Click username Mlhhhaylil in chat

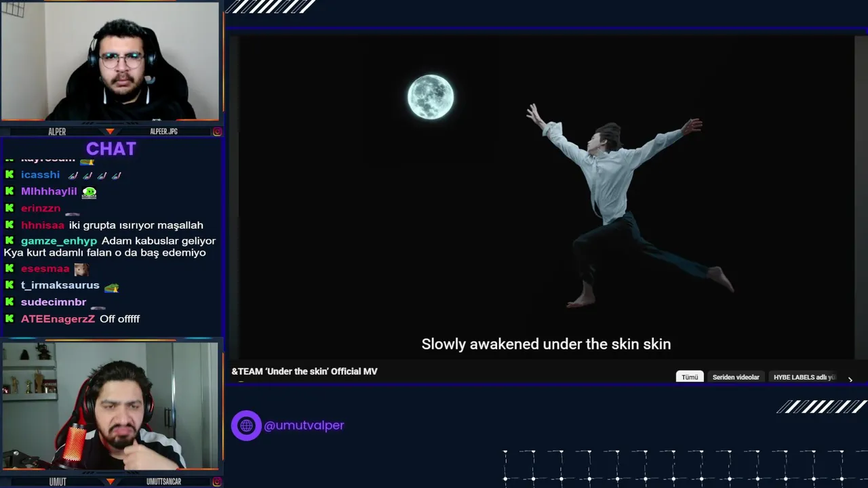tap(49, 192)
